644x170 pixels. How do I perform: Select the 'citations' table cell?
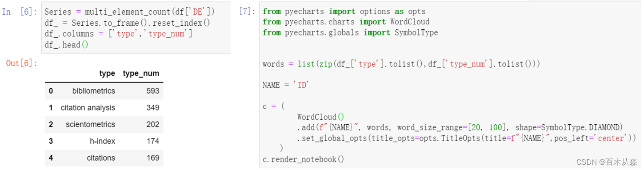(x=100, y=158)
